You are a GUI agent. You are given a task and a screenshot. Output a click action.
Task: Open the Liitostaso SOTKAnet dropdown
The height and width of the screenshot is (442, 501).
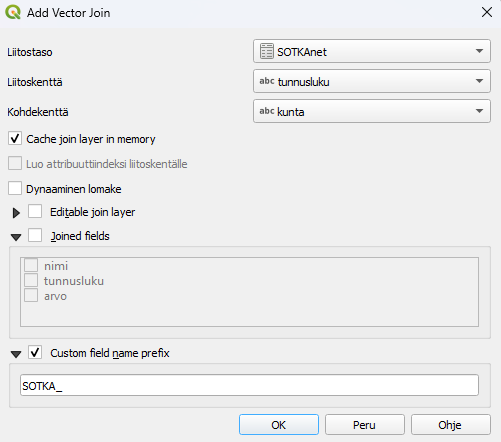pos(372,51)
